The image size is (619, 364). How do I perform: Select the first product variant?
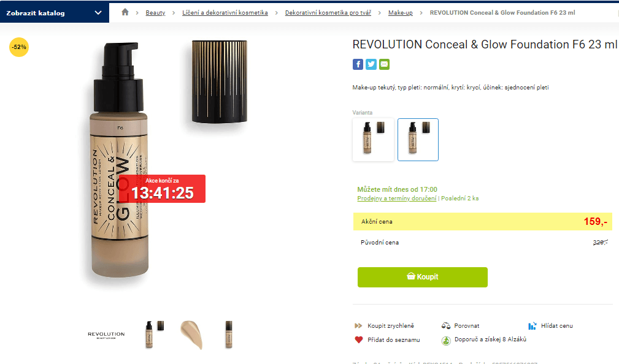coord(373,140)
